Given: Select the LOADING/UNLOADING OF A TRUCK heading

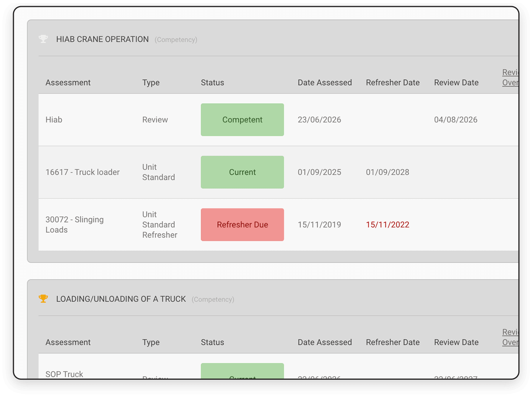Looking at the screenshot, I should (x=121, y=299).
